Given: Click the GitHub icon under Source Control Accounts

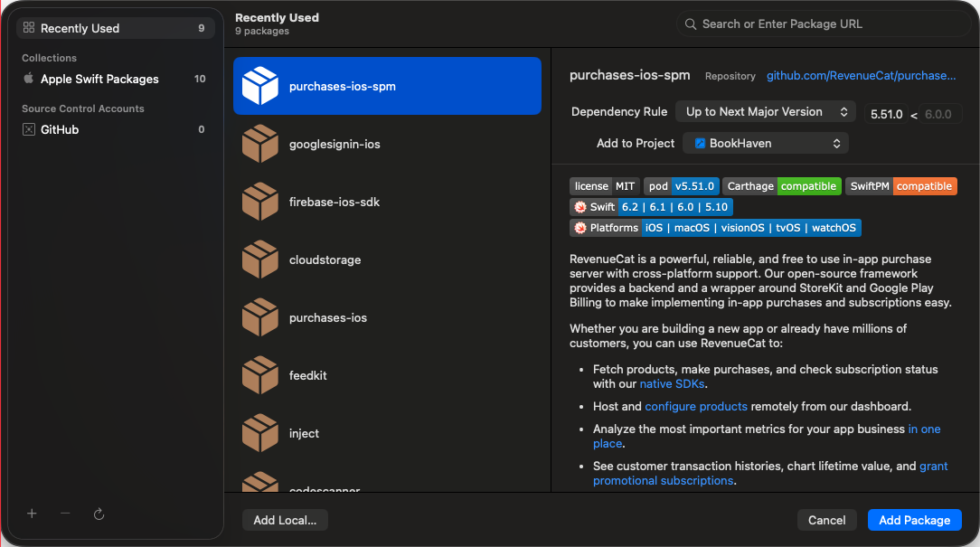Looking at the screenshot, I should click(x=27, y=129).
